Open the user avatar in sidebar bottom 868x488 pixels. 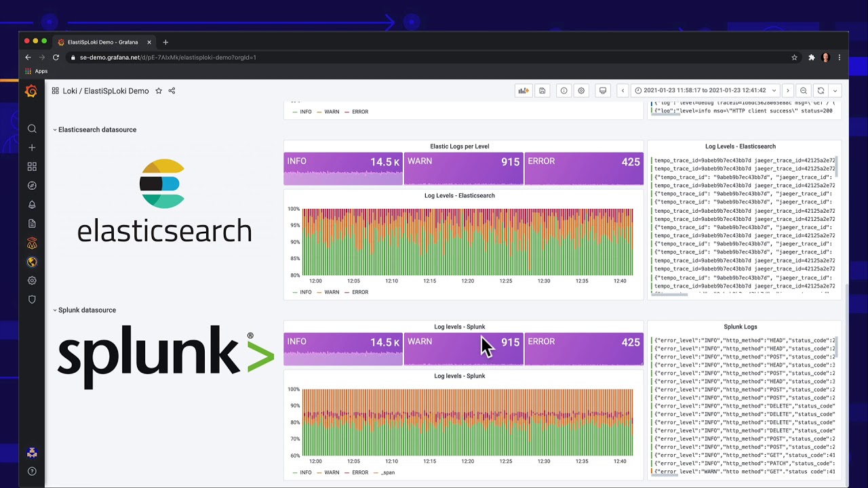click(32, 453)
